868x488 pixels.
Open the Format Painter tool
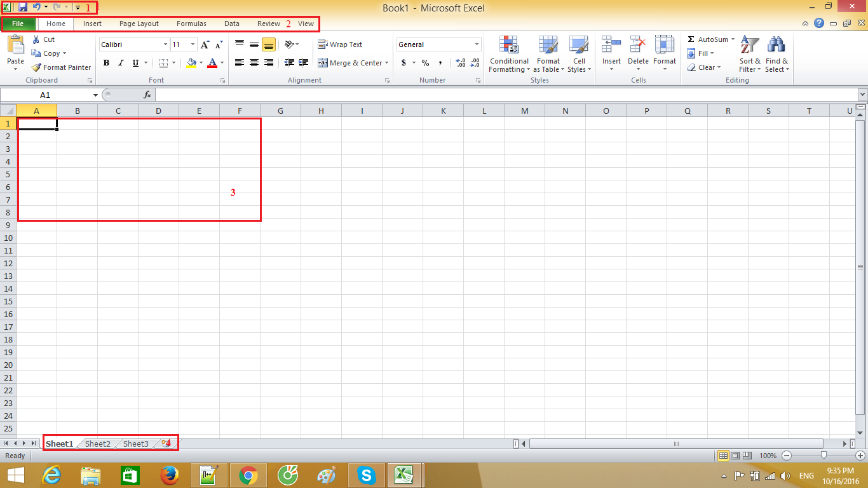pyautogui.click(x=61, y=67)
